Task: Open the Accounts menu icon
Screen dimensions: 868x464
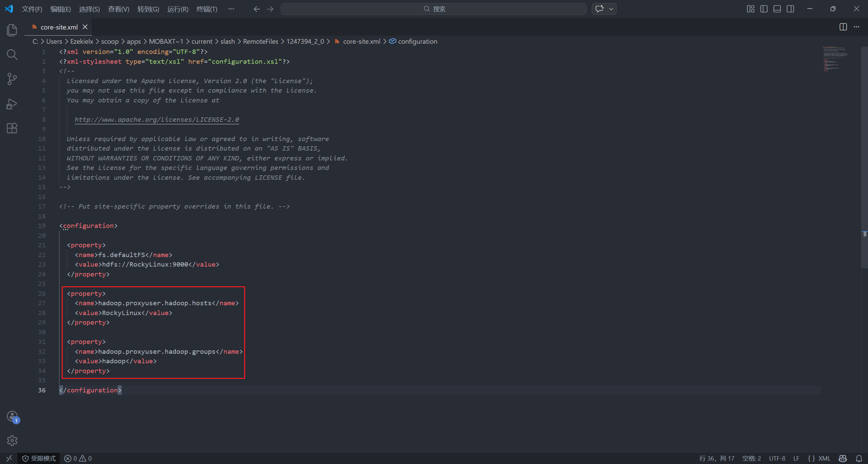Action: (12, 416)
